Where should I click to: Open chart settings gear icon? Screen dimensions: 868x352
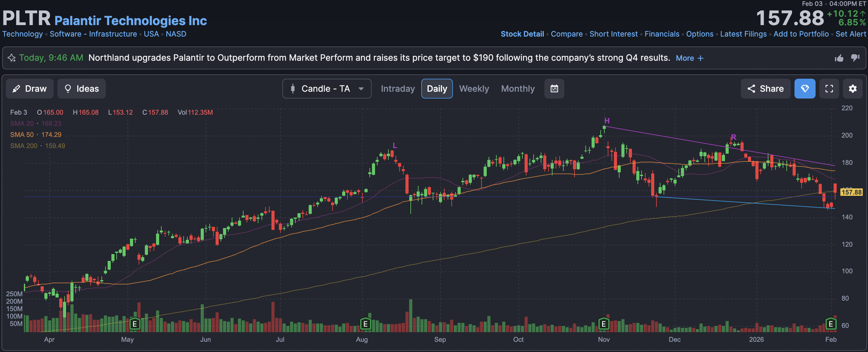coord(852,89)
